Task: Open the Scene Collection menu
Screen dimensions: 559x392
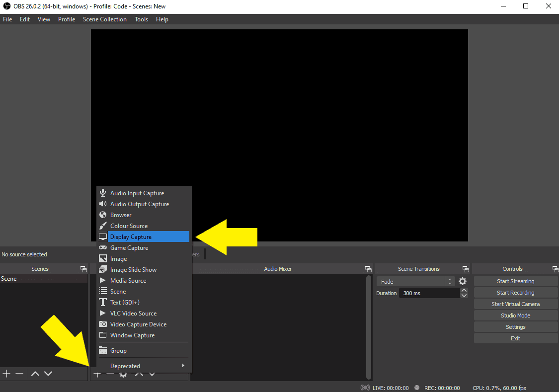Action: tap(104, 19)
